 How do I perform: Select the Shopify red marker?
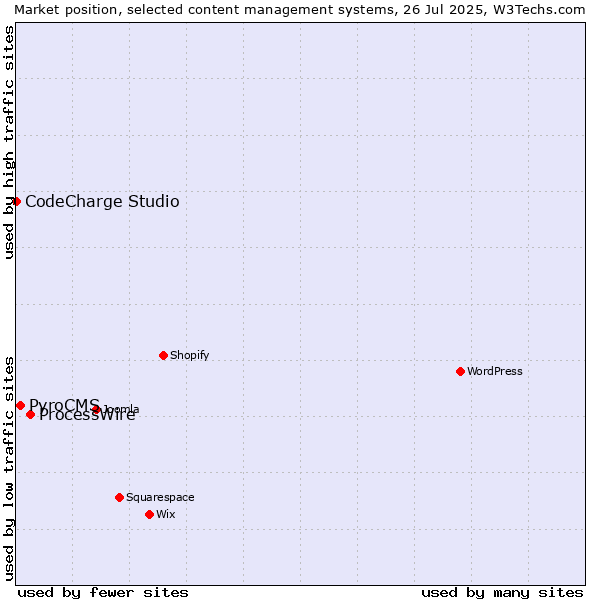pyautogui.click(x=163, y=355)
